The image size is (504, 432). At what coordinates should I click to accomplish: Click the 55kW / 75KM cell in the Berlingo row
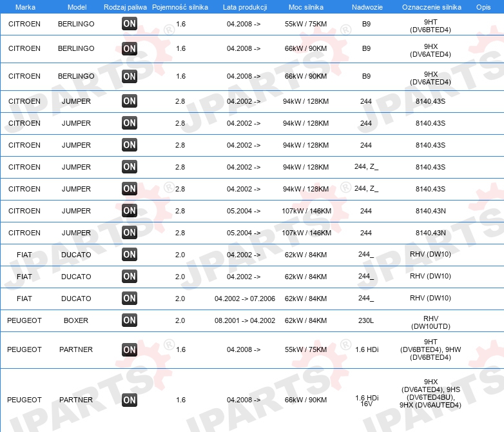click(x=305, y=24)
